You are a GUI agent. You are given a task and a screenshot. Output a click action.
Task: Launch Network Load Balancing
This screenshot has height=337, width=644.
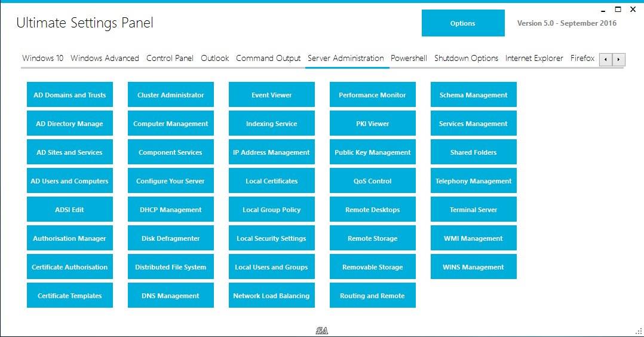pyautogui.click(x=272, y=296)
